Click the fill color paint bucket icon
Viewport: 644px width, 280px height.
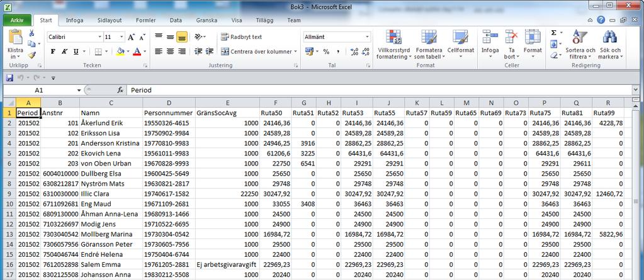coord(120,52)
